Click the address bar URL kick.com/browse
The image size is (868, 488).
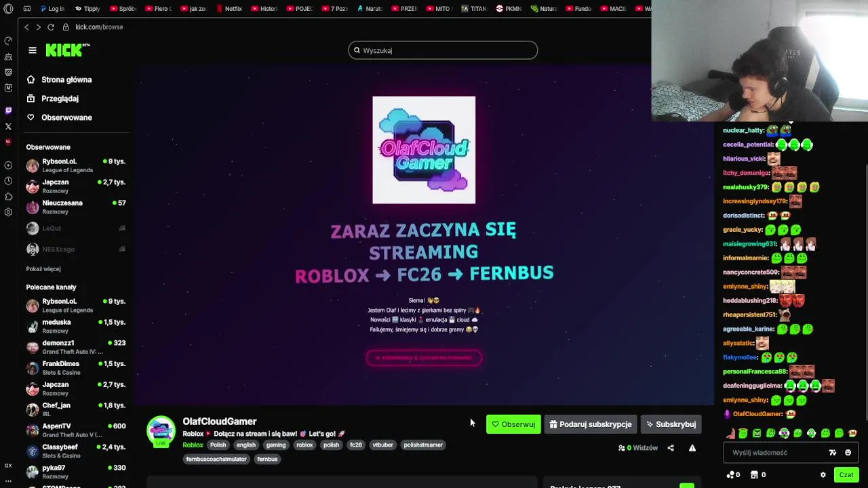click(x=99, y=27)
